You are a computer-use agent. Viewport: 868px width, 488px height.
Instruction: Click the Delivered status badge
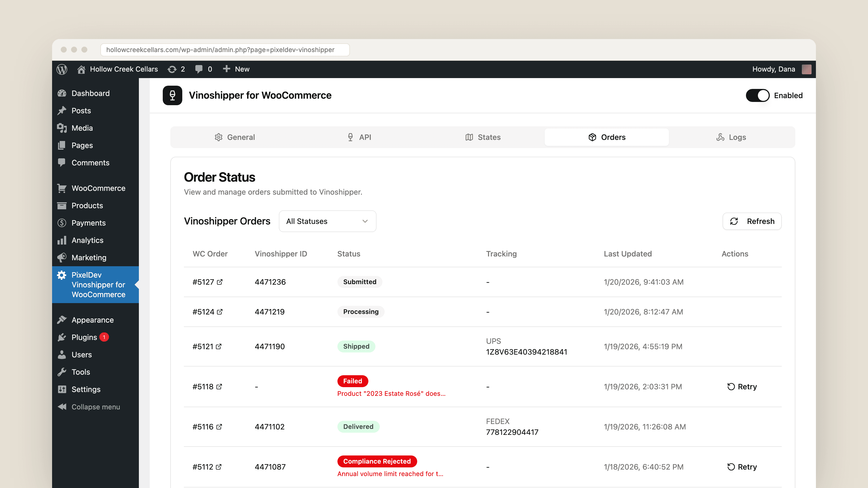358,427
